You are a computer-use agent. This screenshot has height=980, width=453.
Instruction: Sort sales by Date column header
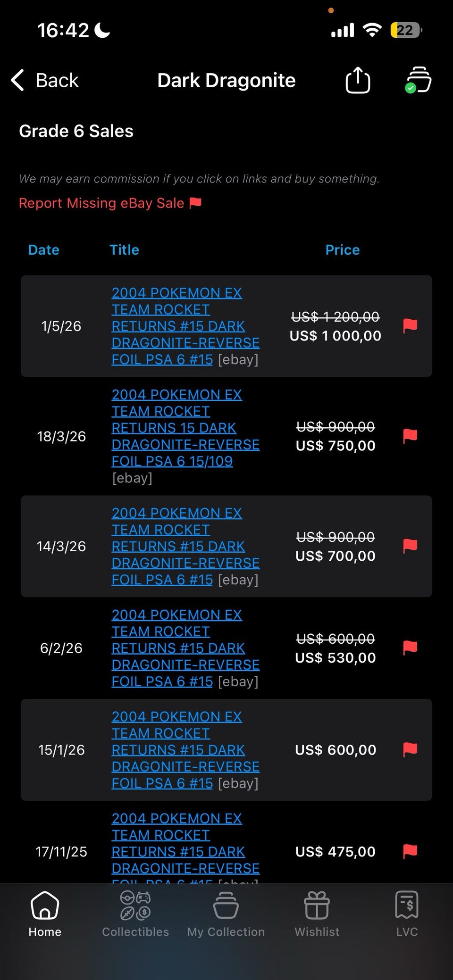click(x=44, y=250)
